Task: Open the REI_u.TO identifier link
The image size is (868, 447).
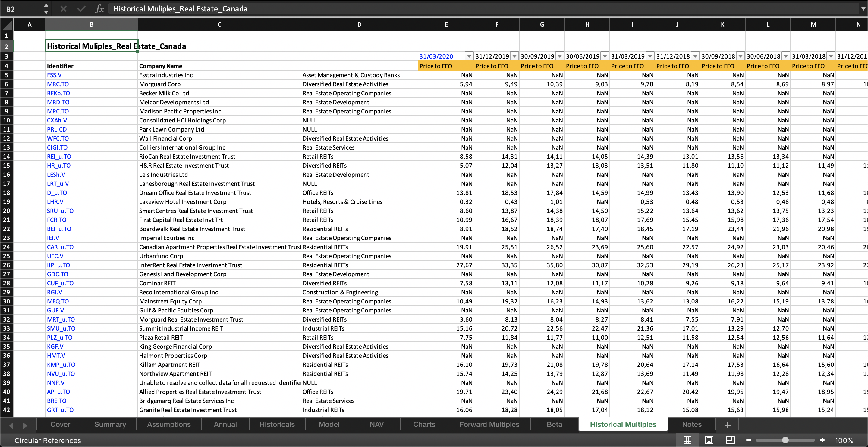Action: point(59,157)
